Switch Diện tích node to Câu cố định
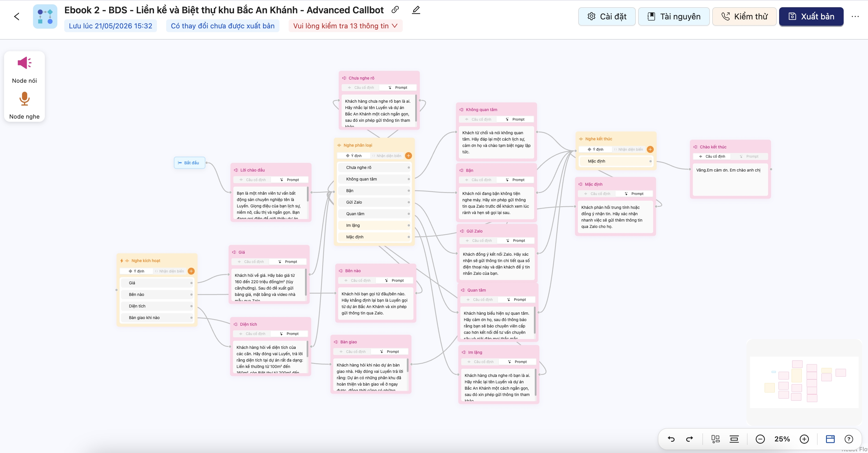The height and width of the screenshot is (453, 868). (252, 334)
